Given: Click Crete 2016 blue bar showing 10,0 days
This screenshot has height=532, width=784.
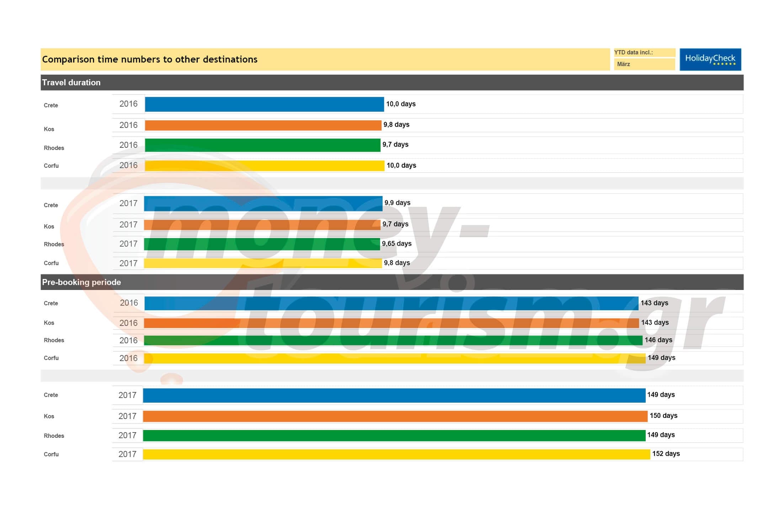Looking at the screenshot, I should tap(264, 104).
